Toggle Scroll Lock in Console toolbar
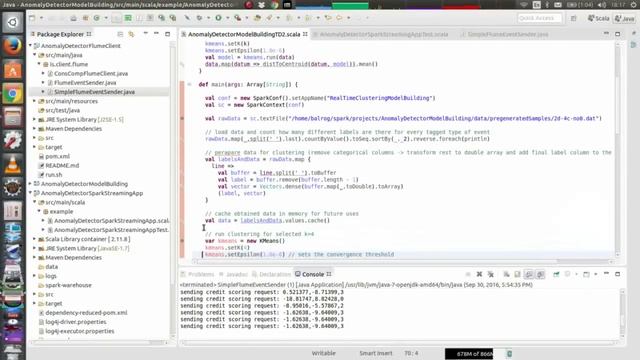Screen dimensions: 640x360 pos(517,274)
